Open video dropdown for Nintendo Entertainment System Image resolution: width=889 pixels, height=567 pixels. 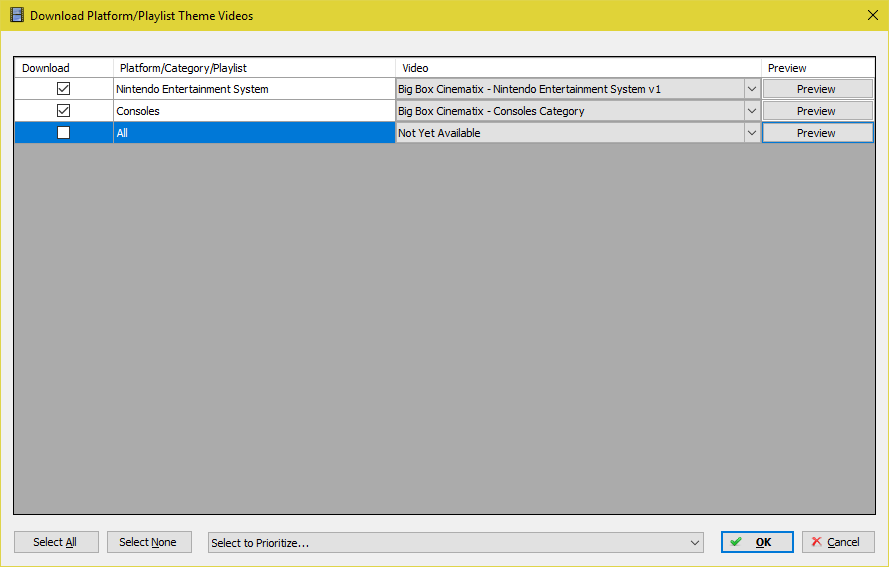coord(752,89)
